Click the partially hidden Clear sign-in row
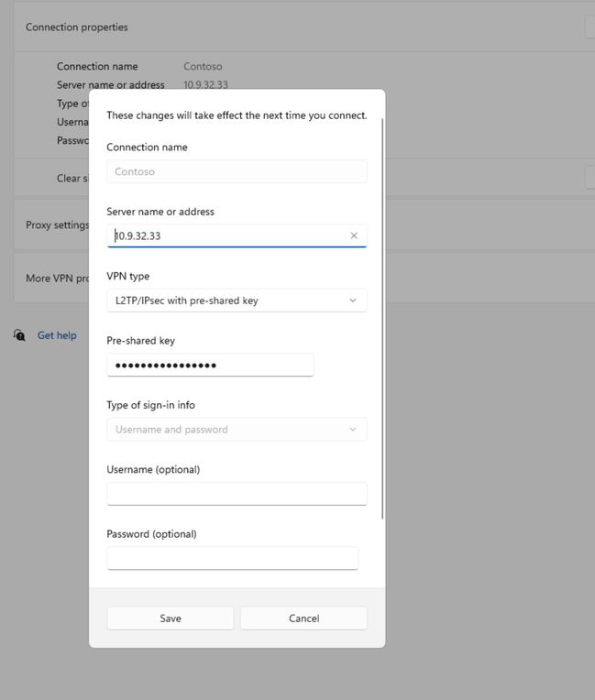595x700 pixels. point(68,178)
